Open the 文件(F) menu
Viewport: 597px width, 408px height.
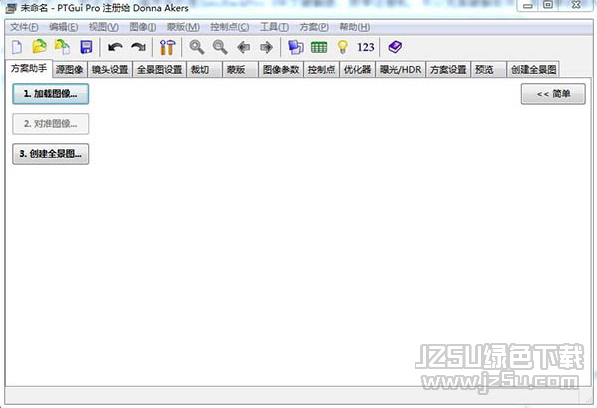tap(24, 27)
